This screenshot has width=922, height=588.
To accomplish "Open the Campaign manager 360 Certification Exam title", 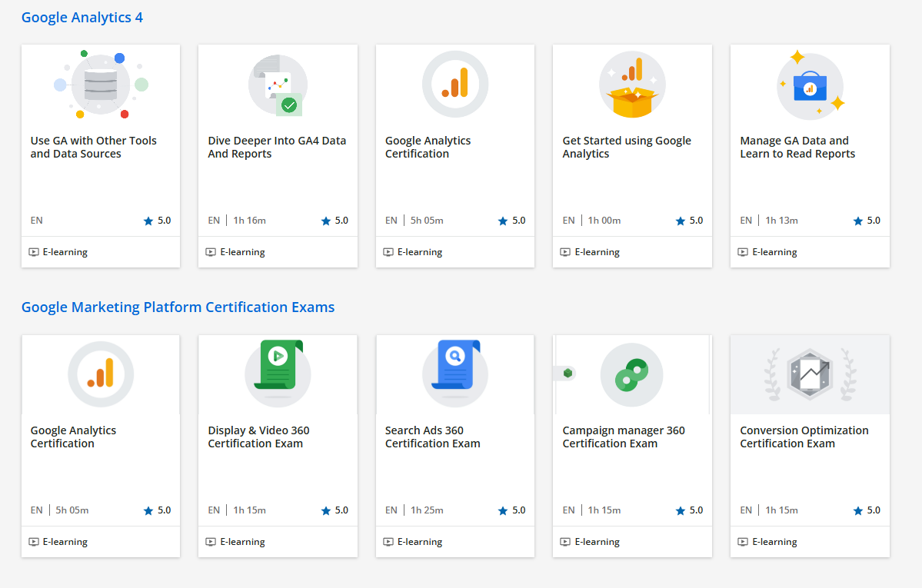I will click(624, 437).
